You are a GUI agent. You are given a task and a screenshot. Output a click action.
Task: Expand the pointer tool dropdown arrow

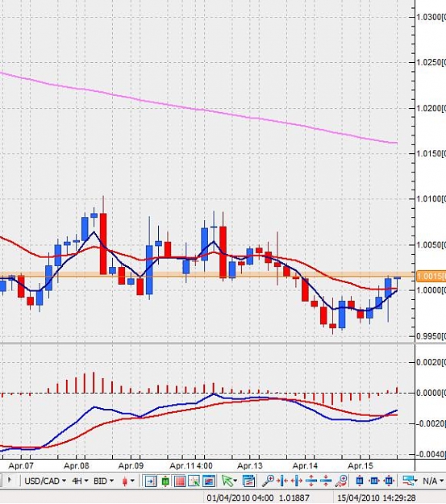point(236,481)
